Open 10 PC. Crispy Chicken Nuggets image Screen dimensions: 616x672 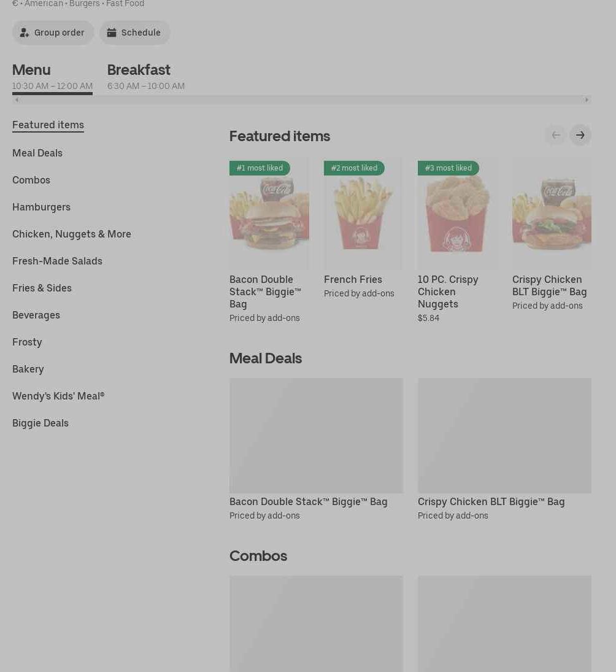pyautogui.click(x=458, y=214)
